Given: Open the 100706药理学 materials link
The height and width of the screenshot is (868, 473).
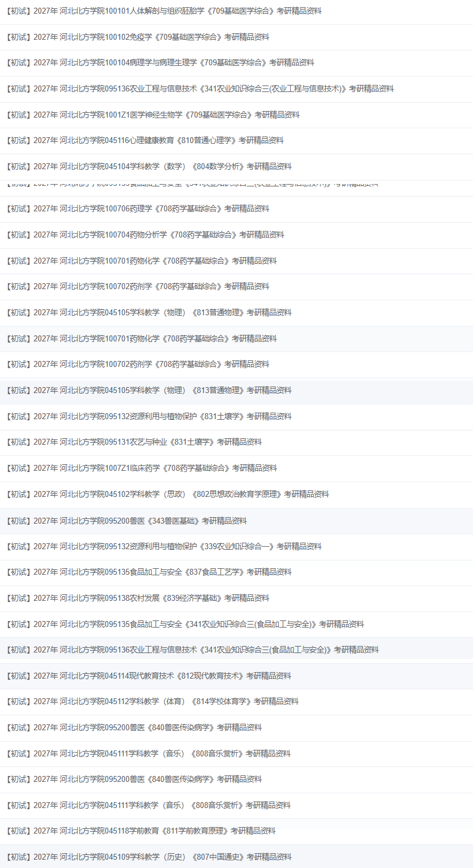Looking at the screenshot, I should tap(138, 208).
